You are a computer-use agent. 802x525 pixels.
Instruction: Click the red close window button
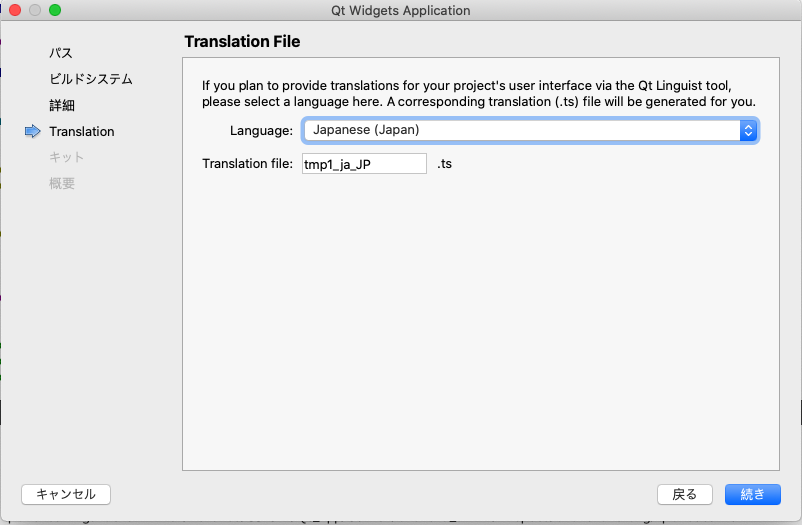click(x=15, y=10)
